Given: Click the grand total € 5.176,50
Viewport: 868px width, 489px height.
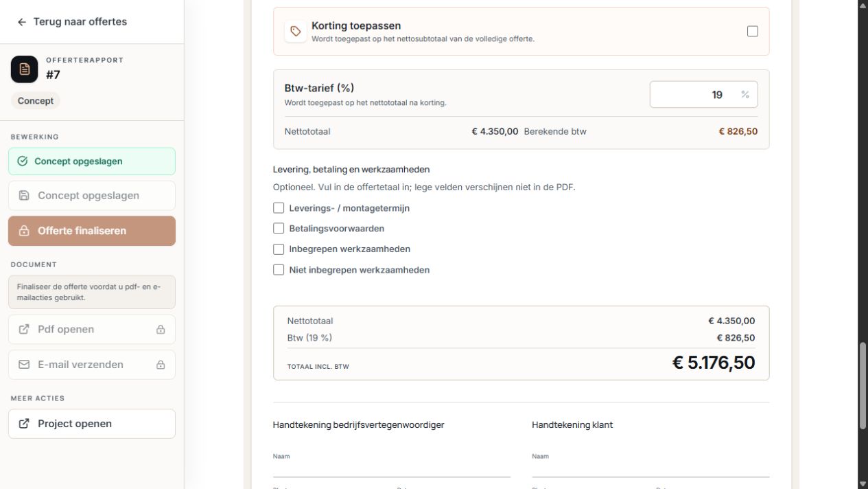Looking at the screenshot, I should coord(714,363).
